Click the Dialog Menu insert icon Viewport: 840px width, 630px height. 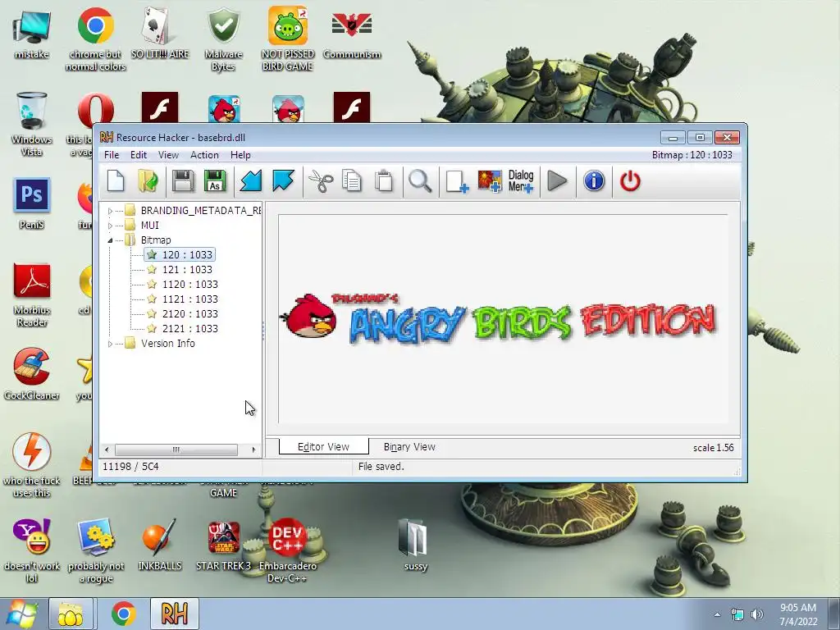coord(521,181)
